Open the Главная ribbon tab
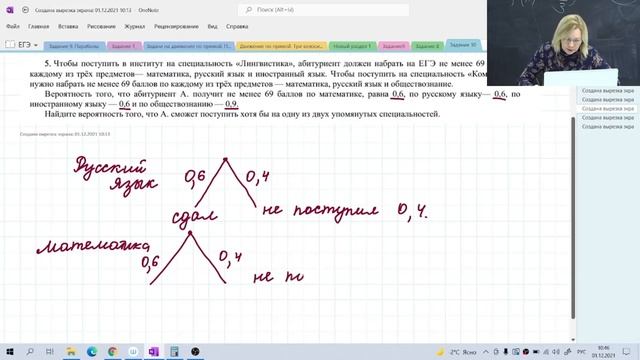This screenshot has width=640, height=360. click(x=39, y=27)
